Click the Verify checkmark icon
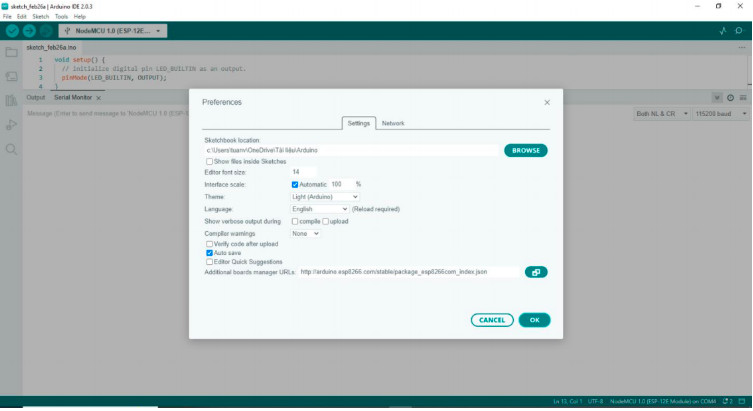This screenshot has width=753, height=411. point(12,31)
